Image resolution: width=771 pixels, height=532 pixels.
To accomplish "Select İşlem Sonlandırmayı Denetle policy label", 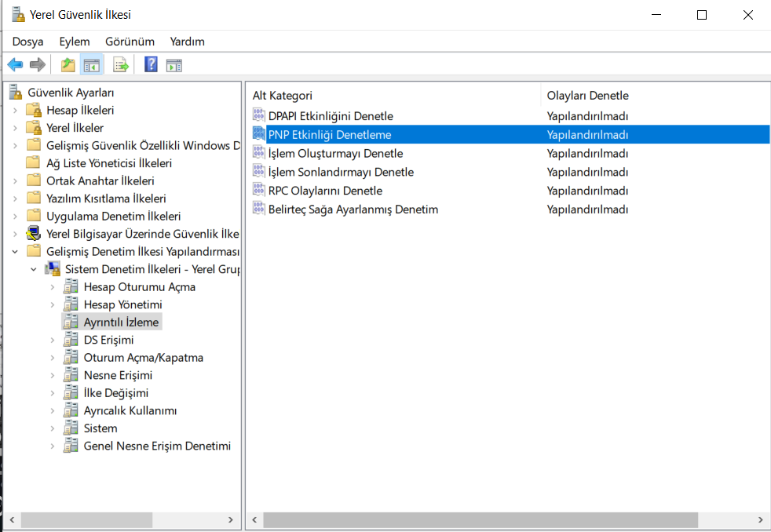I will tap(341, 172).
